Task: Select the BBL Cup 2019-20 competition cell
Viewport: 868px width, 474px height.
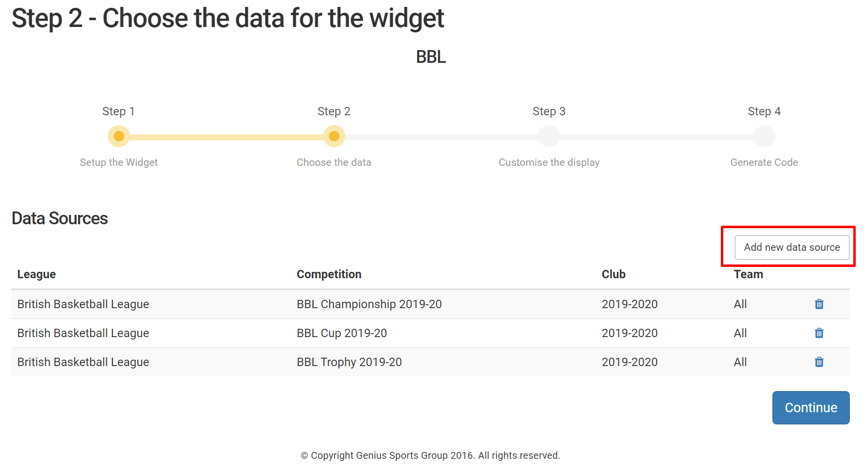Action: [x=342, y=333]
